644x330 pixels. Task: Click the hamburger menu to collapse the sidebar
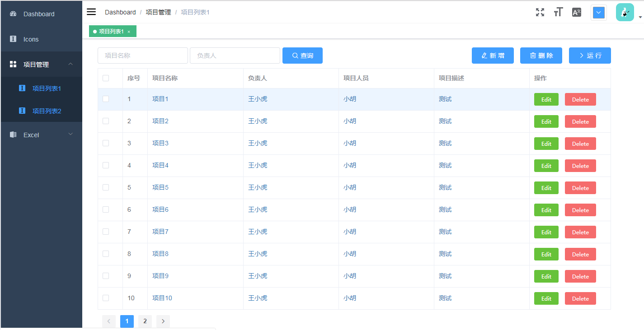(91, 12)
